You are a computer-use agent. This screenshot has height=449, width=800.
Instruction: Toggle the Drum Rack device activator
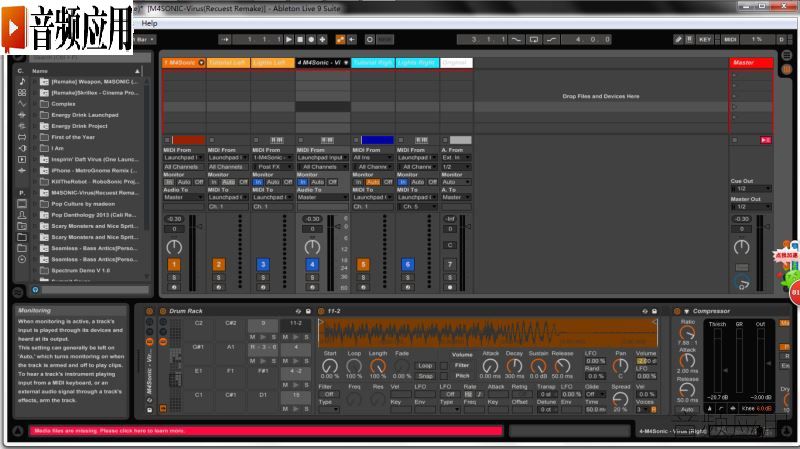coord(163,311)
